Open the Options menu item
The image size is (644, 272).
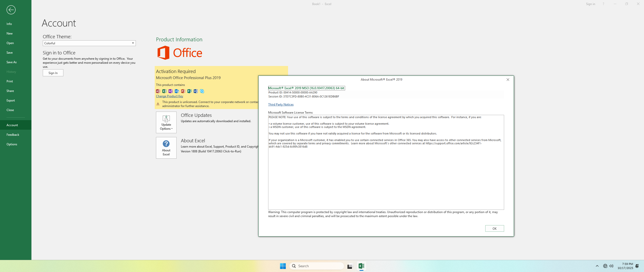[x=12, y=144]
